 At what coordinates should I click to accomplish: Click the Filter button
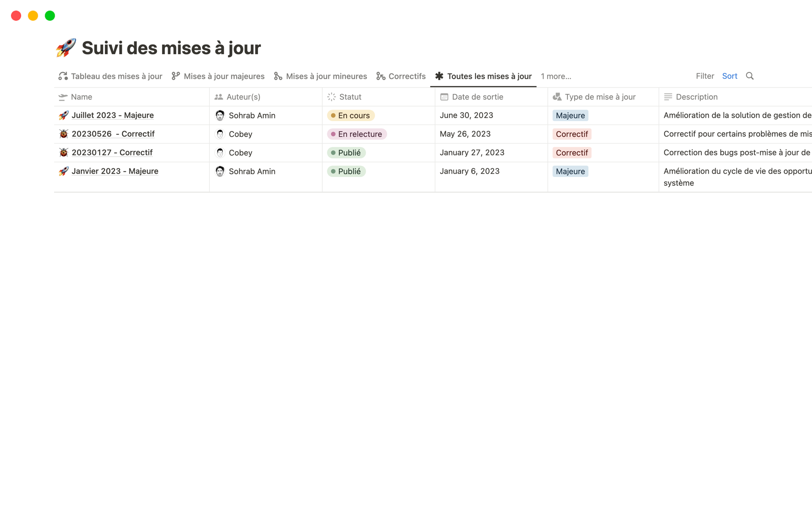coord(705,76)
